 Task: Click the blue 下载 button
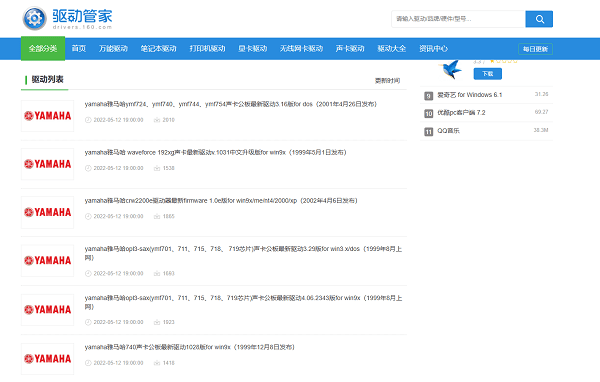[x=488, y=73]
